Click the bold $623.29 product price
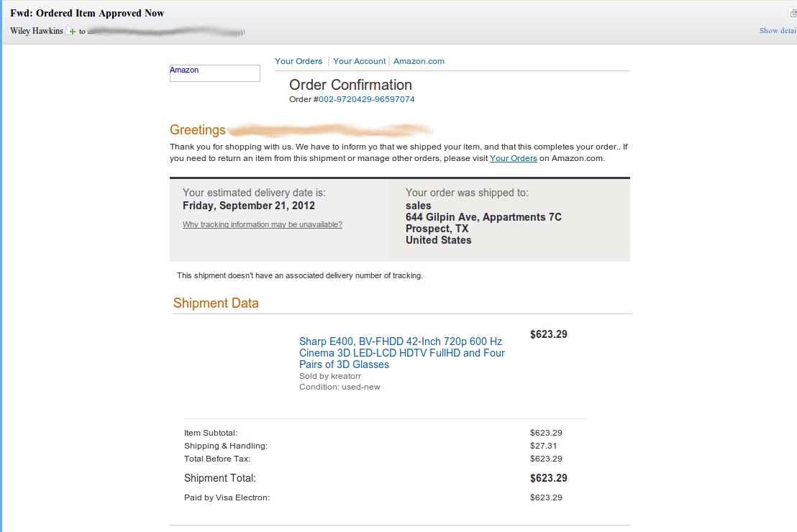 coord(548,334)
